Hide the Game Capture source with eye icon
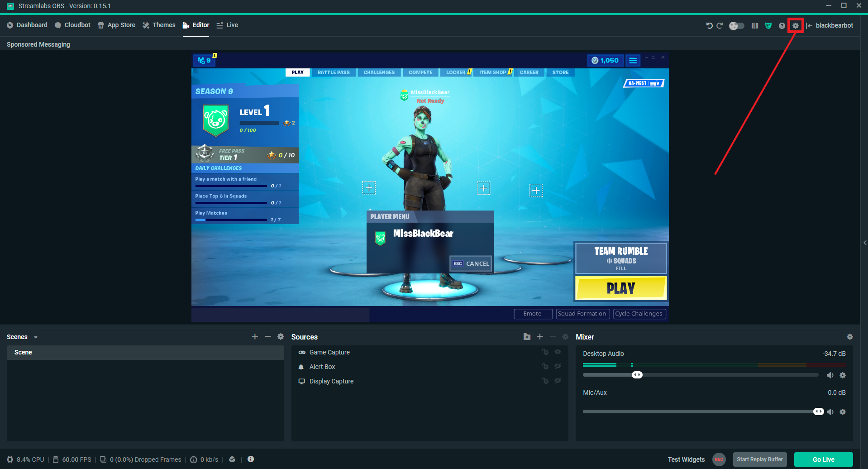The image size is (868, 469). (558, 352)
